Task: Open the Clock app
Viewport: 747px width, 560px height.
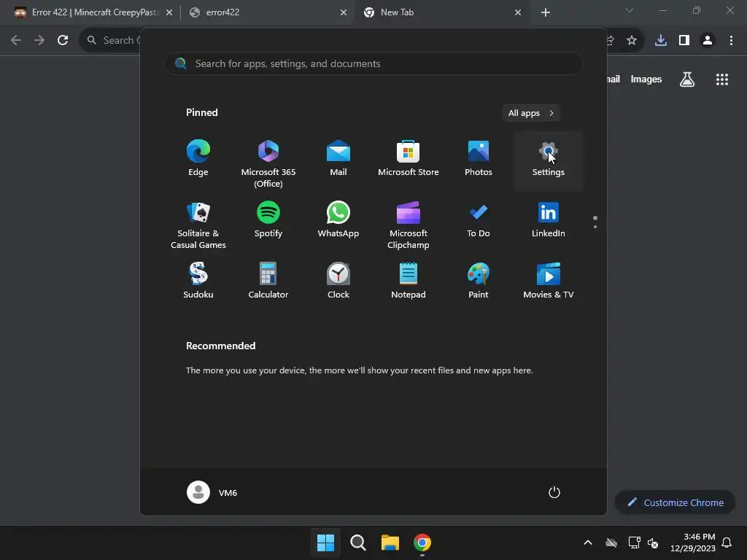Action: (x=338, y=281)
